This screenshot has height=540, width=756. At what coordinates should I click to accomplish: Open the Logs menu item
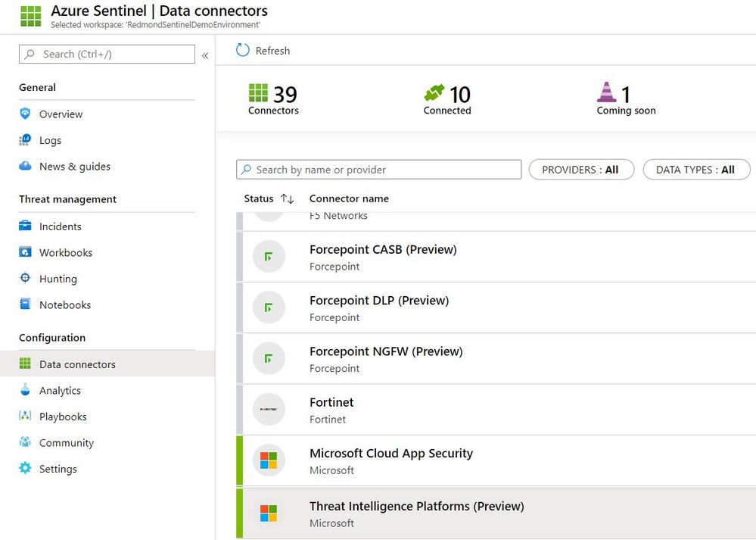[x=50, y=140]
